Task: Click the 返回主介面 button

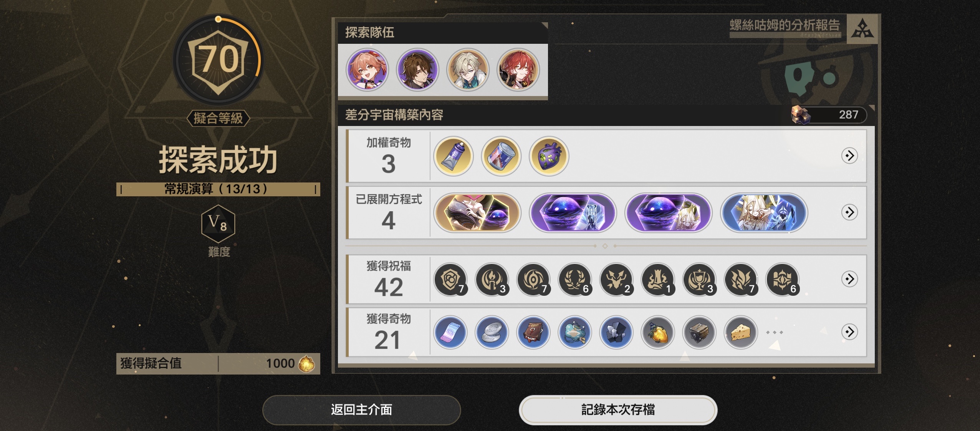Action: [361, 410]
